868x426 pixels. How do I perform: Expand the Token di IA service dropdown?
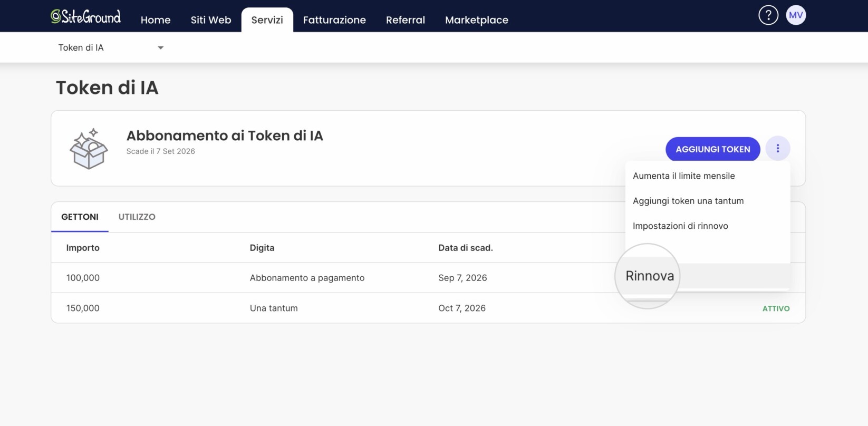point(111,47)
